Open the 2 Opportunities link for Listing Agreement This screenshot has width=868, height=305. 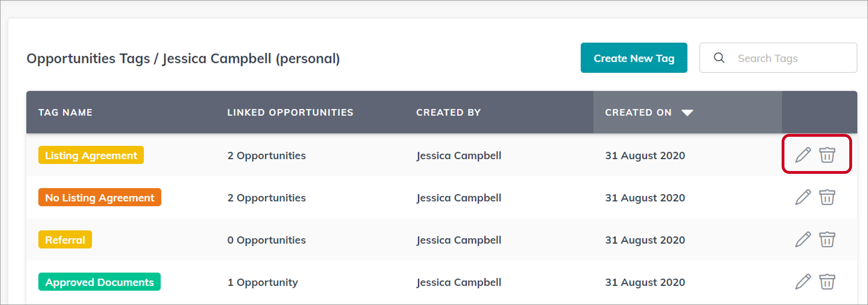coord(266,155)
